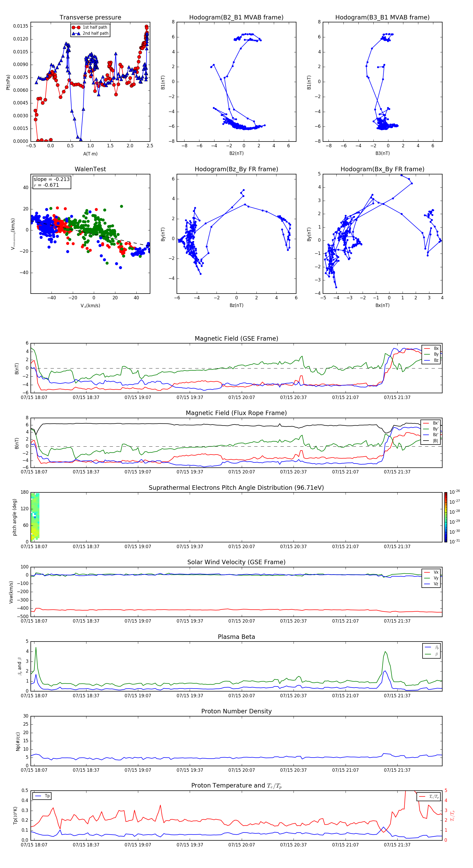This screenshot has height=868, width=473.
Task: Click the "Vsw(km/s)" y-axis label
Action: coord(11,592)
